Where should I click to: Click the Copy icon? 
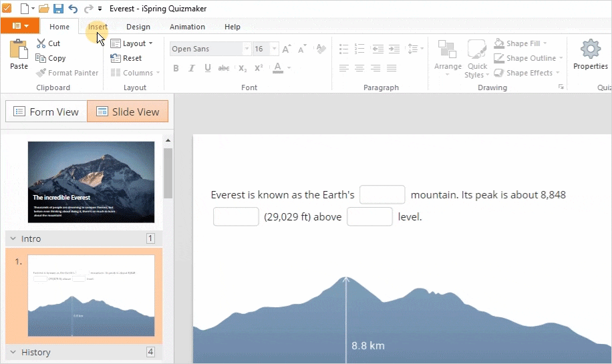click(41, 58)
